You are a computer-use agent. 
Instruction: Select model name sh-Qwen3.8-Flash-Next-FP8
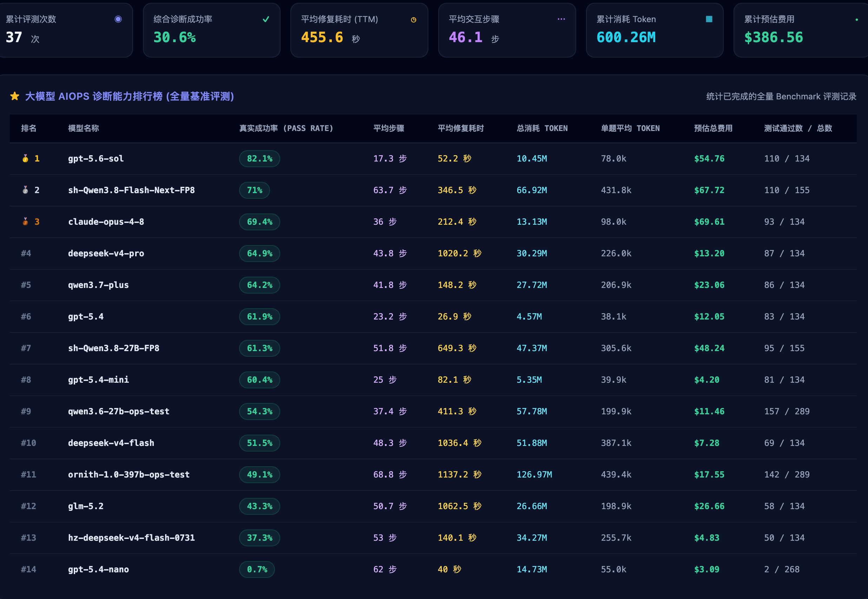(x=131, y=190)
